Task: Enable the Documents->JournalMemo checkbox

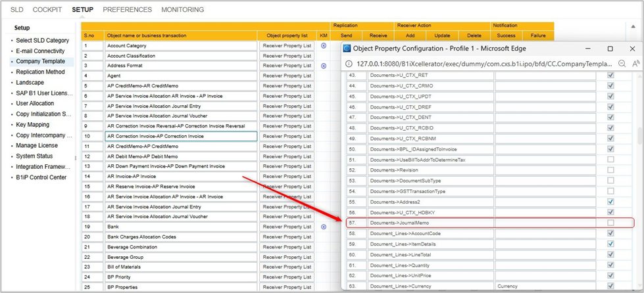Action: [611, 223]
